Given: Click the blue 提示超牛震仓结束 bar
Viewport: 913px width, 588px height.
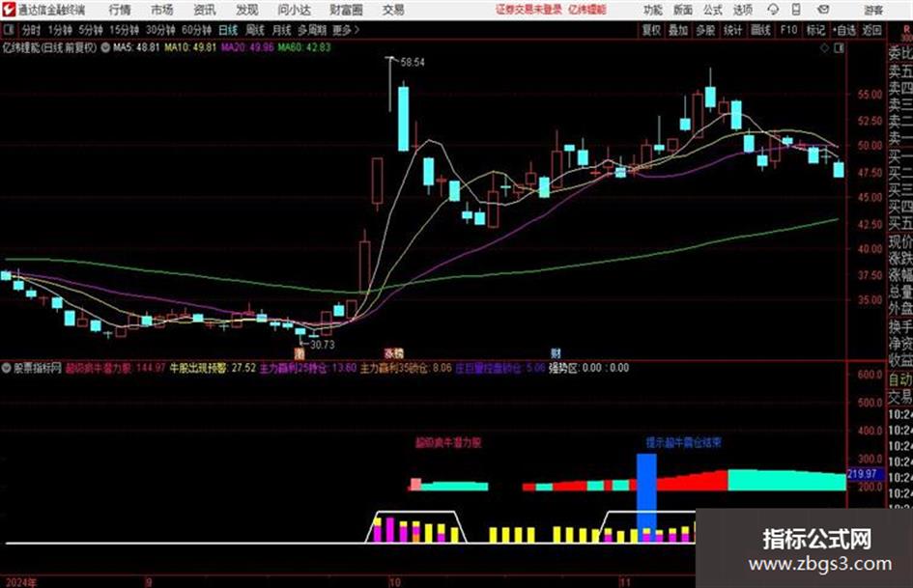Looking at the screenshot, I should (x=646, y=498).
